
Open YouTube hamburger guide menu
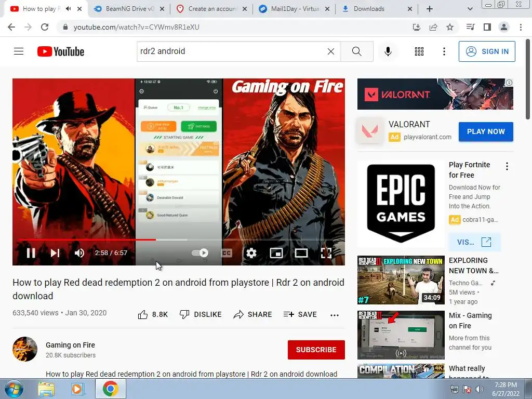pyautogui.click(x=19, y=51)
